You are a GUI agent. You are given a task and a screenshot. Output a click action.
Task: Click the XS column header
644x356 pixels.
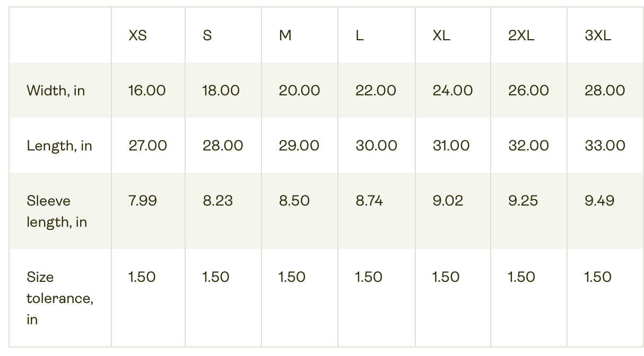coord(137,35)
